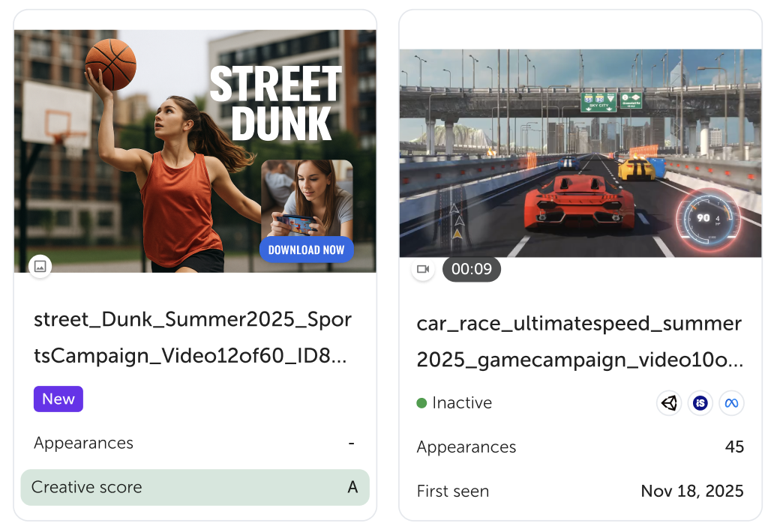Select the Creative score row
Screen dimensions: 777x532
point(195,487)
